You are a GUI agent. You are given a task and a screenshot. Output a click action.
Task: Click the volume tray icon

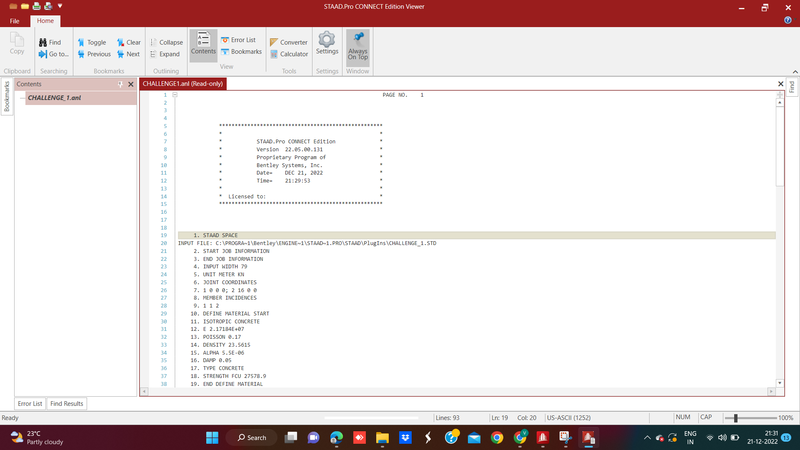722,438
